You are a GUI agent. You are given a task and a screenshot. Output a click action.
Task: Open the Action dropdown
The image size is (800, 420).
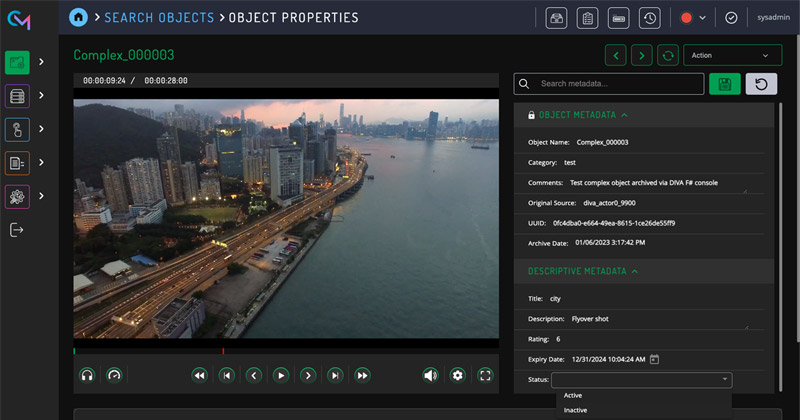click(732, 55)
